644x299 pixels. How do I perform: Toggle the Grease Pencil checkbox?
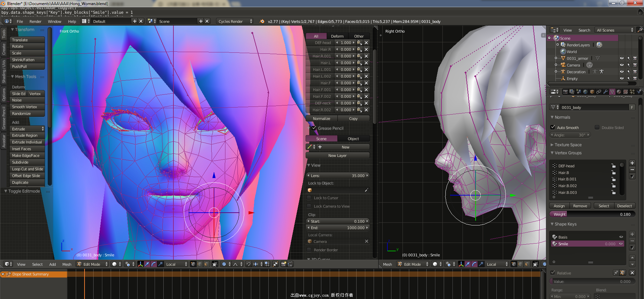coord(314,128)
